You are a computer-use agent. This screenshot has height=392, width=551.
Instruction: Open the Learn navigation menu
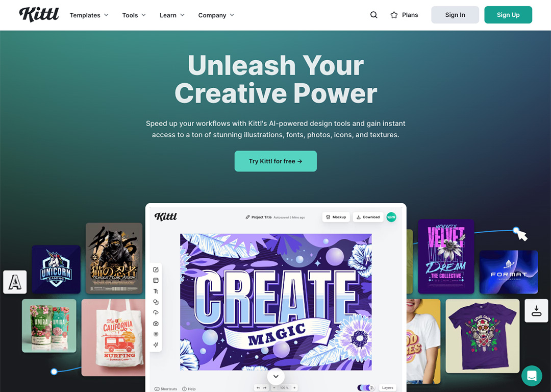[x=172, y=15]
